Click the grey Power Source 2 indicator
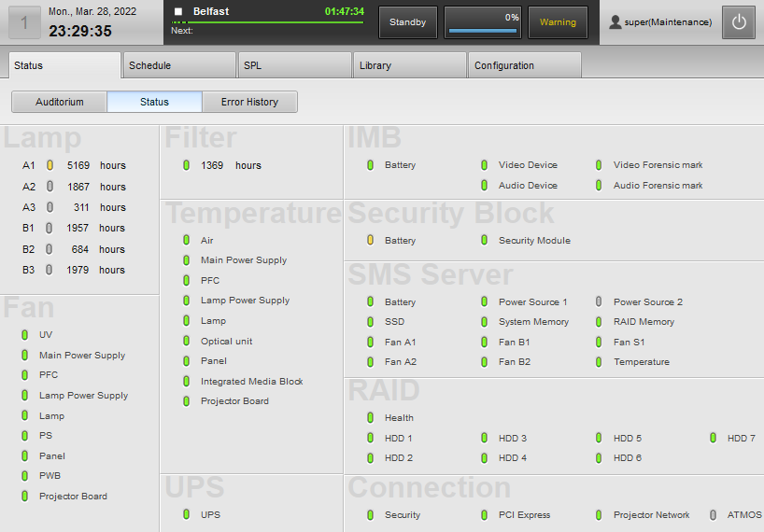The width and height of the screenshot is (764, 532). pos(599,302)
